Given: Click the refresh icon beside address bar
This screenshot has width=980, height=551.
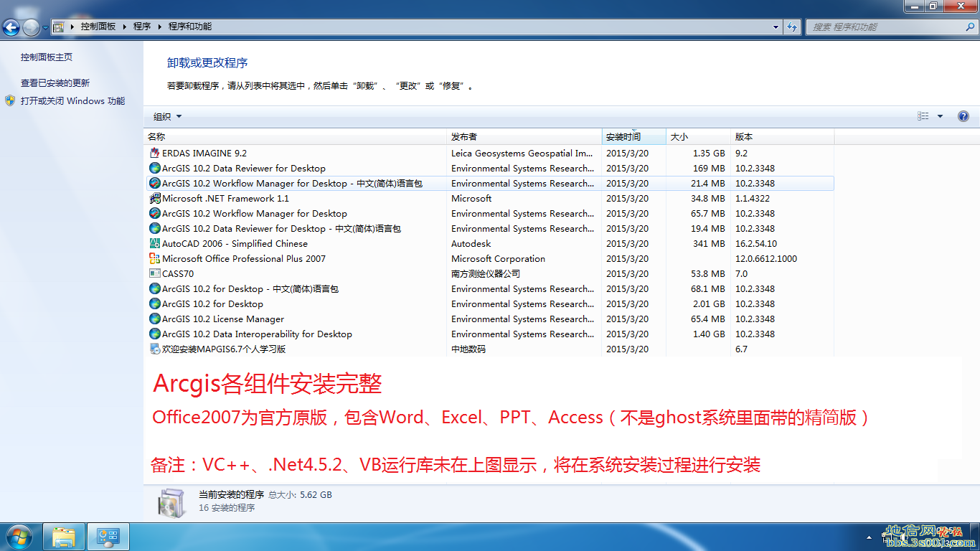Looking at the screenshot, I should click(792, 27).
